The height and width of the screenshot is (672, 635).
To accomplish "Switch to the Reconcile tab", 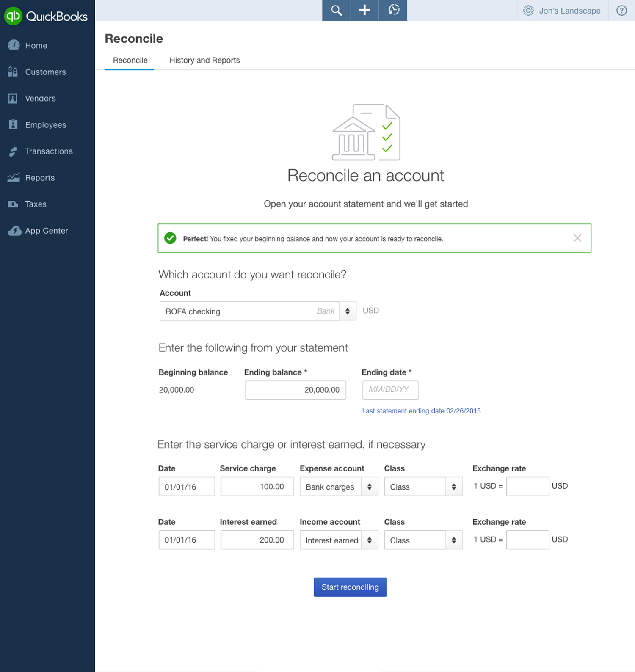I will point(130,60).
